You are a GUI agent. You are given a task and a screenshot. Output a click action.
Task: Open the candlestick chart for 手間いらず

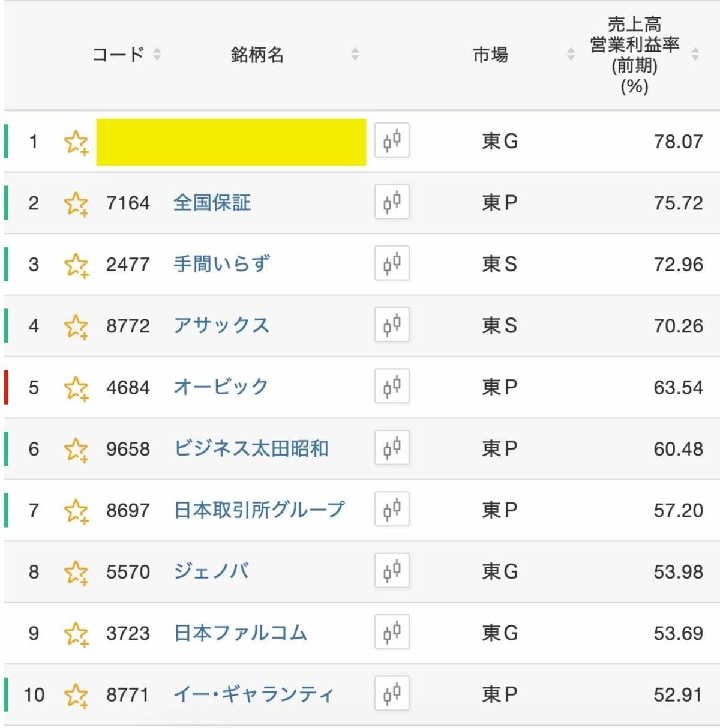coord(391,263)
